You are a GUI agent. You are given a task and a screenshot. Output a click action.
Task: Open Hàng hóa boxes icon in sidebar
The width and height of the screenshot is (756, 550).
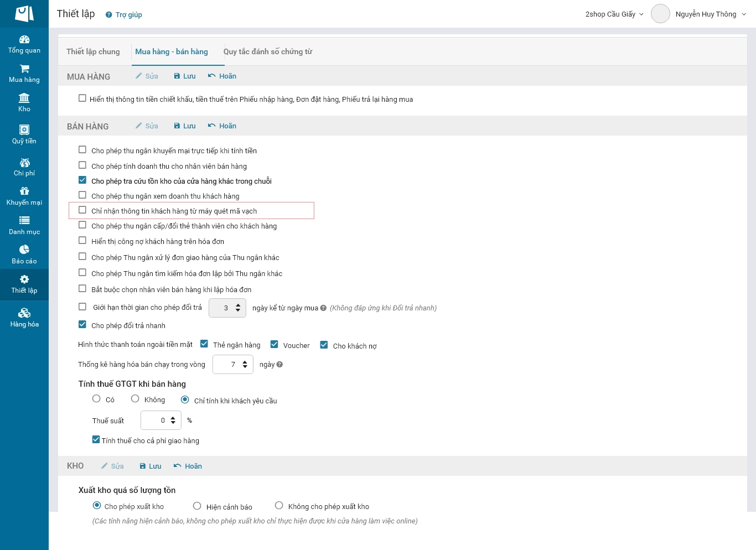click(x=24, y=313)
